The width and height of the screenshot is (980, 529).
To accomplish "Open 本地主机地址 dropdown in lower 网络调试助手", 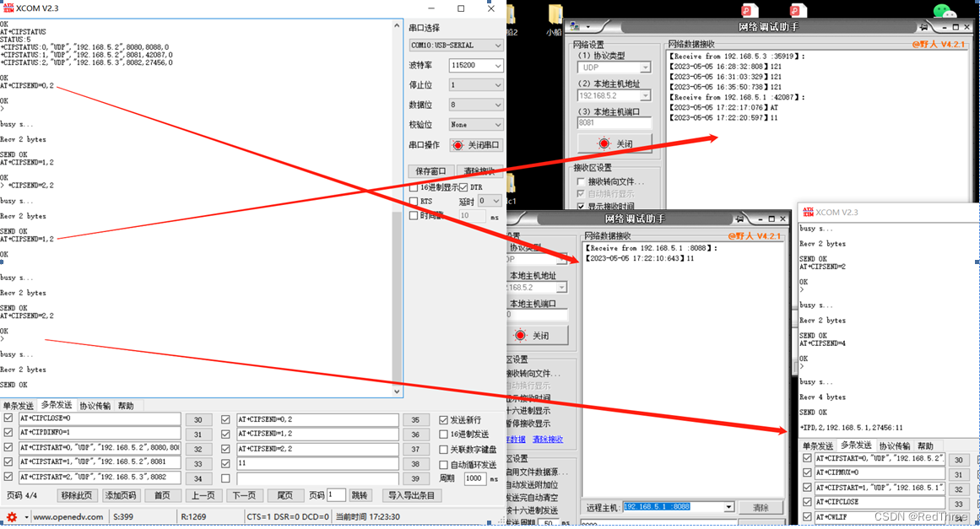I will coord(561,288).
